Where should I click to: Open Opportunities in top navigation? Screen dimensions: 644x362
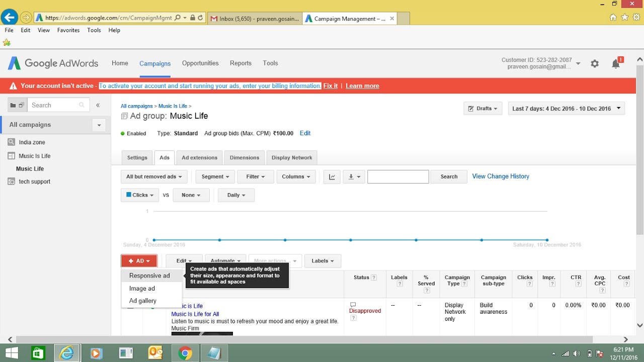(x=200, y=63)
